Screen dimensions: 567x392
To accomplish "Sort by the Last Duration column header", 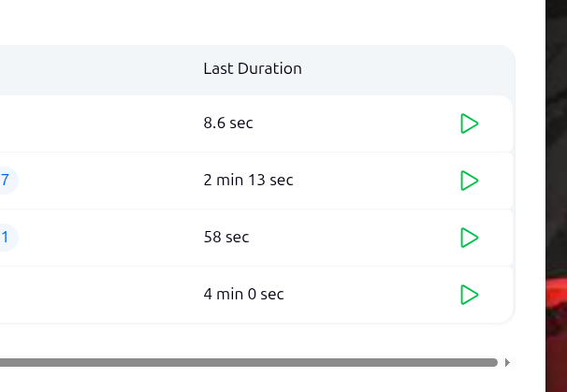I will pyautogui.click(x=253, y=69).
